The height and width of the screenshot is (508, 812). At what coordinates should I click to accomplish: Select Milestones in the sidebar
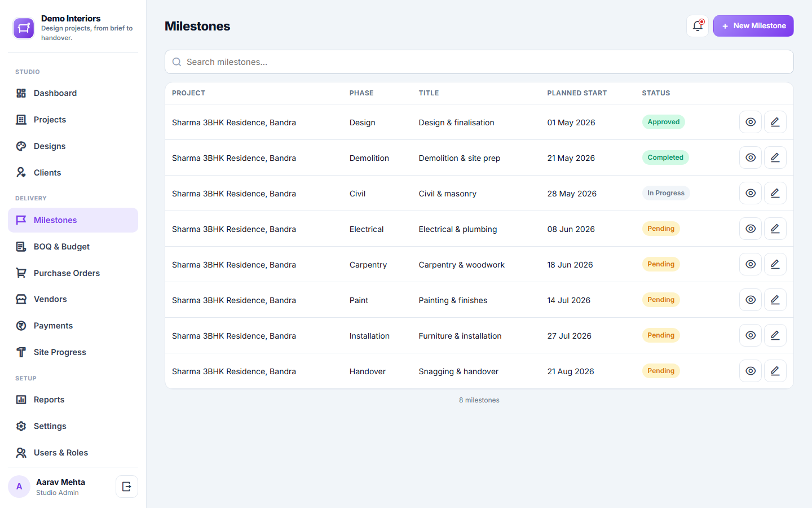tap(73, 220)
